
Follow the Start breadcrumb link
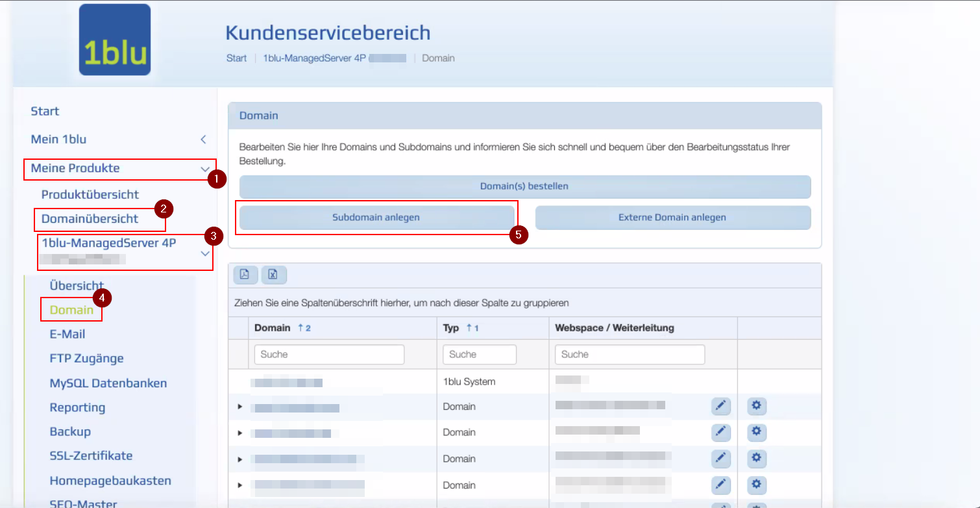point(236,58)
